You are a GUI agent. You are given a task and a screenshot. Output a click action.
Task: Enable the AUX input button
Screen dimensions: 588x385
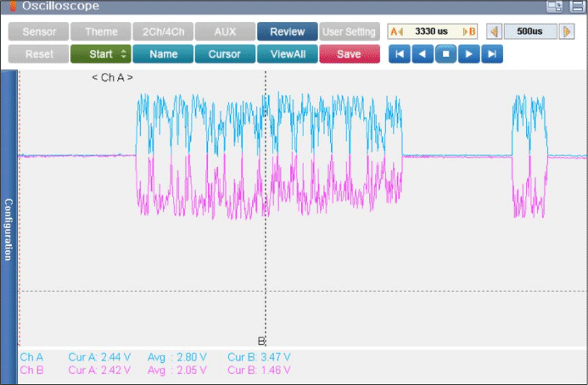pos(225,31)
